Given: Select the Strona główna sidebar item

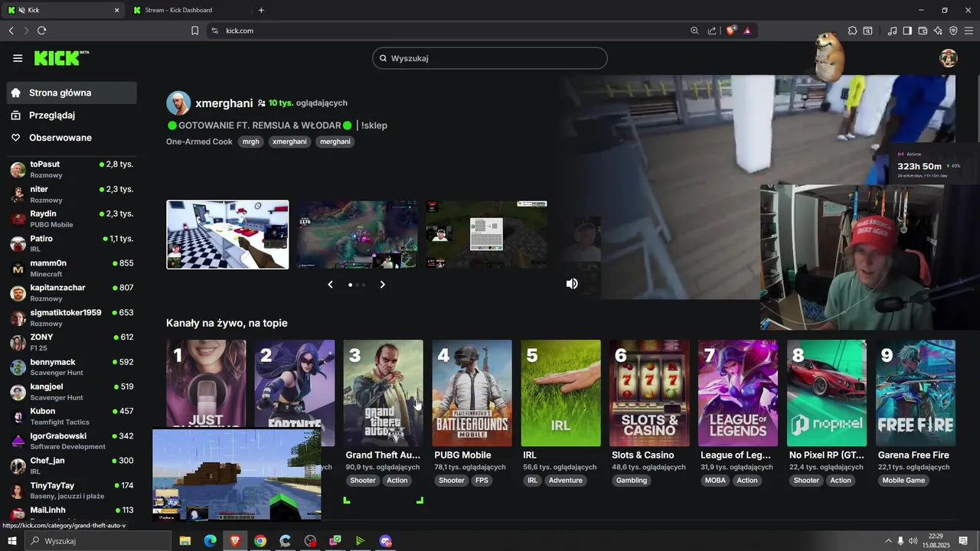Looking at the screenshot, I should coord(72,93).
